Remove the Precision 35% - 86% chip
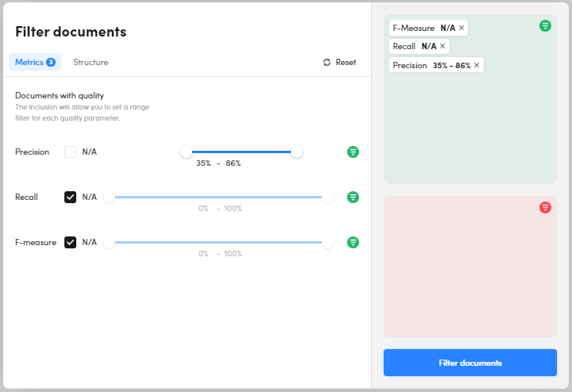Screen dimensions: 572x392 (x=477, y=65)
